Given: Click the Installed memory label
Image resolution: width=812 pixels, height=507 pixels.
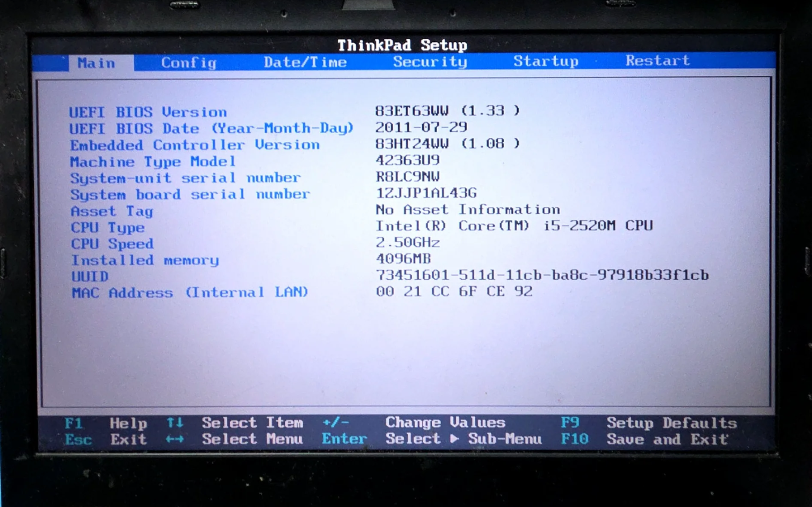Looking at the screenshot, I should tap(145, 260).
